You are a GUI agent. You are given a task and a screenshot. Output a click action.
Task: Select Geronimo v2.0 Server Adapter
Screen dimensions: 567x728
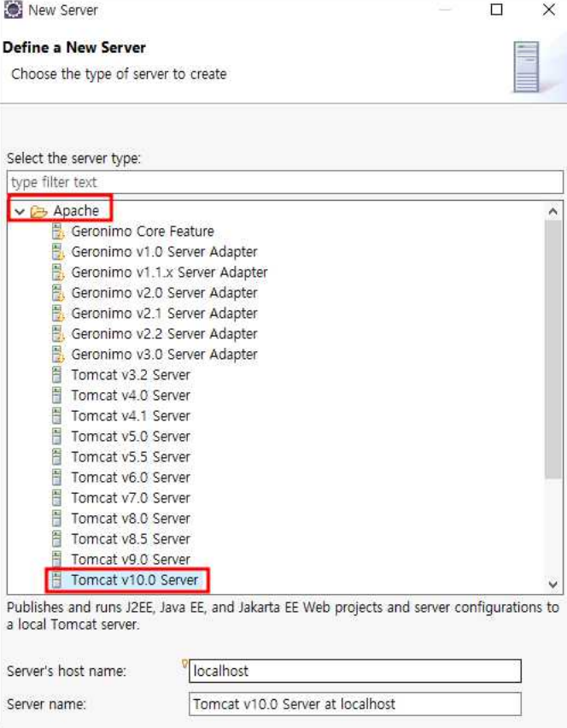(164, 292)
